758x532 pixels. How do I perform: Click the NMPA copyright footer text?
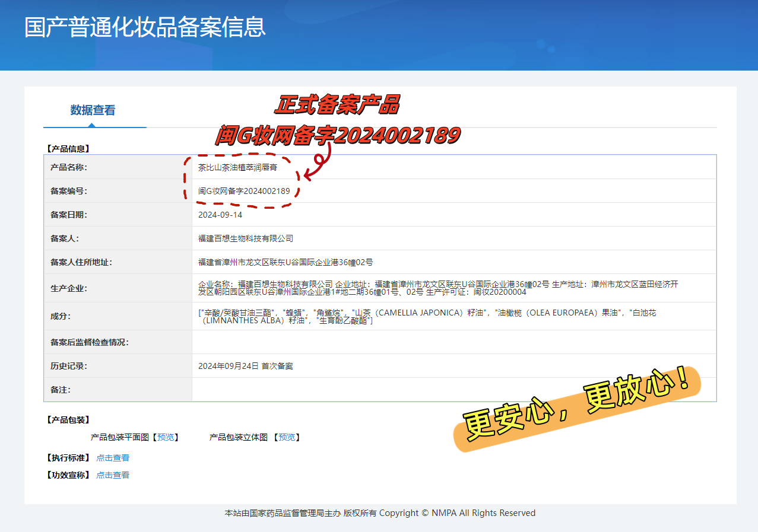coord(380,513)
